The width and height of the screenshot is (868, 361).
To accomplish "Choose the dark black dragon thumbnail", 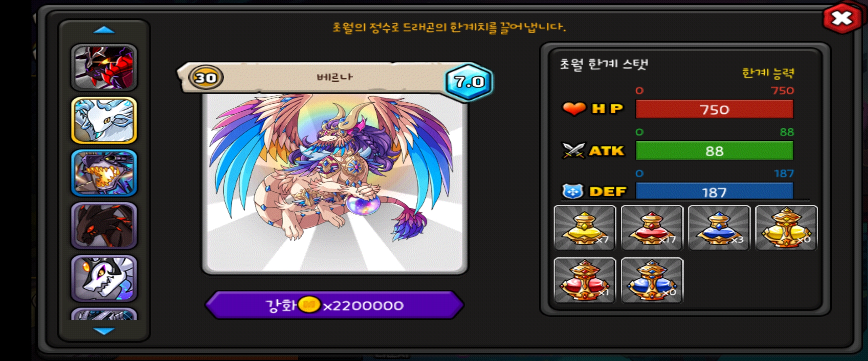I will coord(104,225).
